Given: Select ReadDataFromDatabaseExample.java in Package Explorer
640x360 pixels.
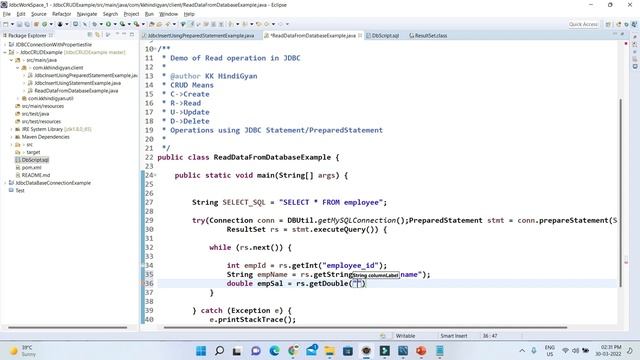Looking at the screenshot, I should point(76,91).
